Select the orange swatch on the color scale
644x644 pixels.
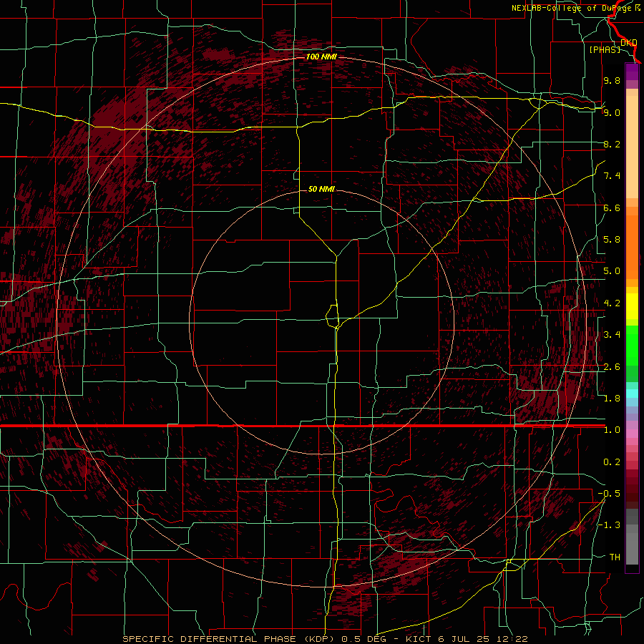632,246
